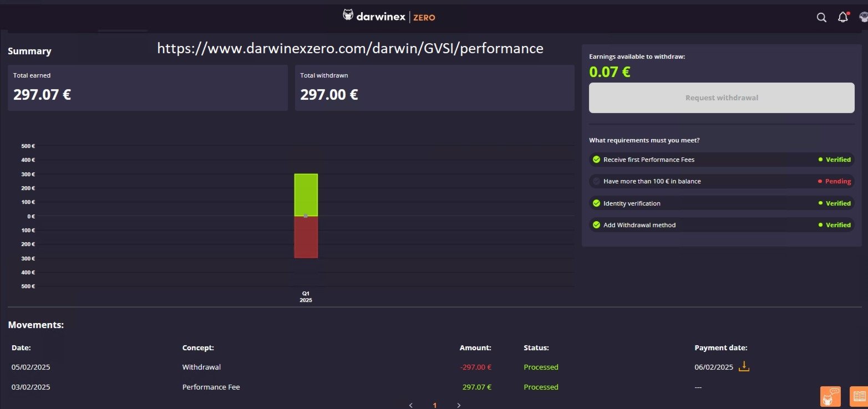Click the Amount column header
Image resolution: width=868 pixels, height=409 pixels.
point(475,347)
